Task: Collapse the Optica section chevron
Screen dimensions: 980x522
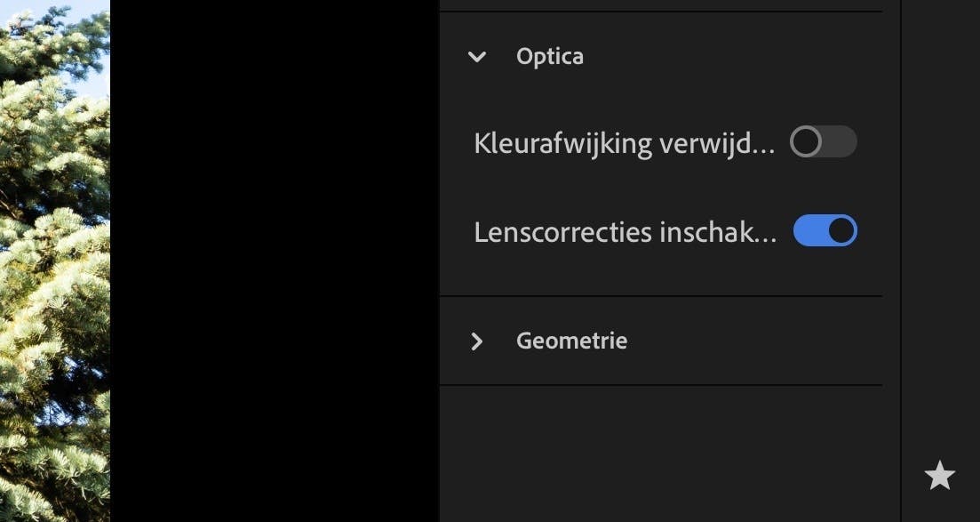Action: tap(477, 57)
